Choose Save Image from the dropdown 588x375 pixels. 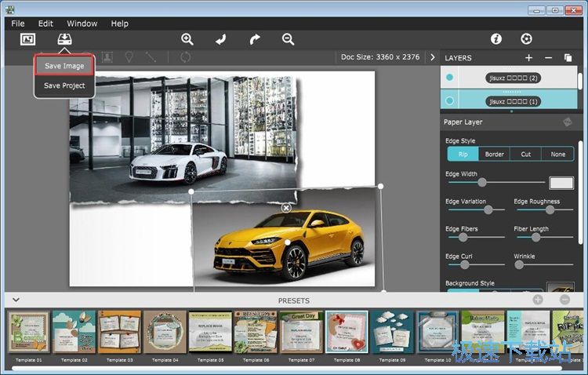pos(64,66)
